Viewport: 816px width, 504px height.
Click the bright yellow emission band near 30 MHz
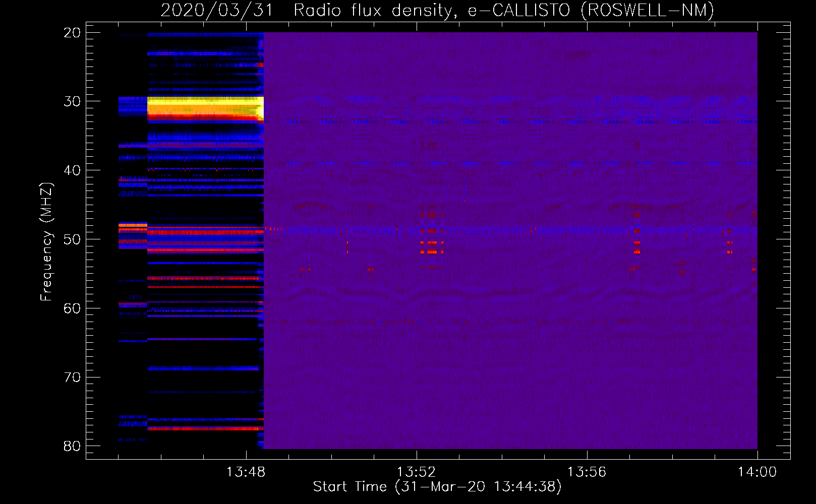[x=205, y=106]
